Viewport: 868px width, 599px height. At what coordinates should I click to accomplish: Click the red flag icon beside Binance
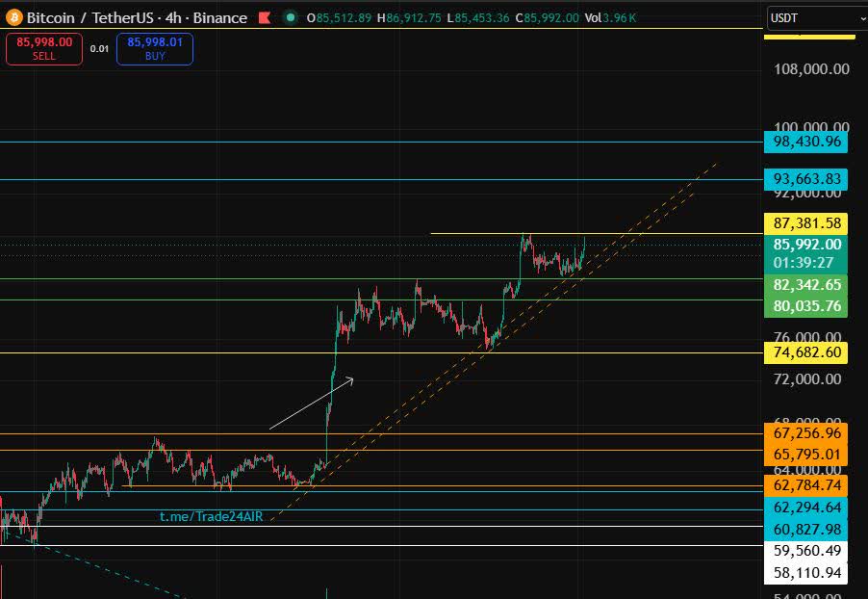pyautogui.click(x=265, y=17)
